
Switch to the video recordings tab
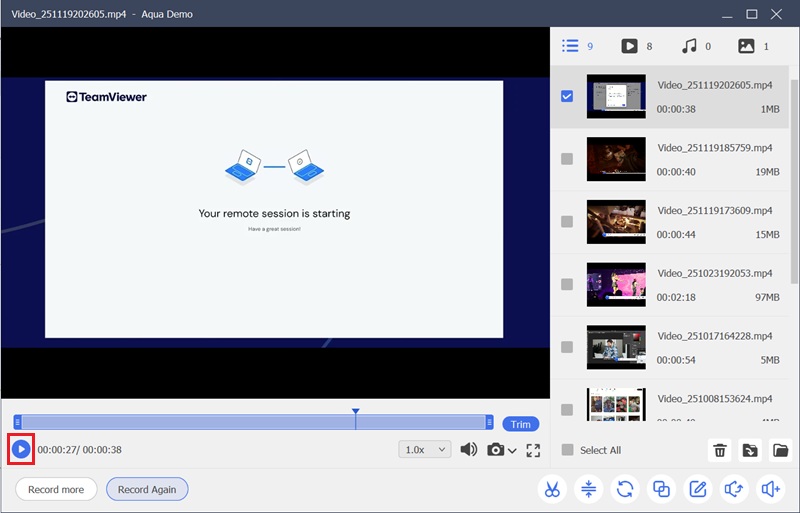630,46
